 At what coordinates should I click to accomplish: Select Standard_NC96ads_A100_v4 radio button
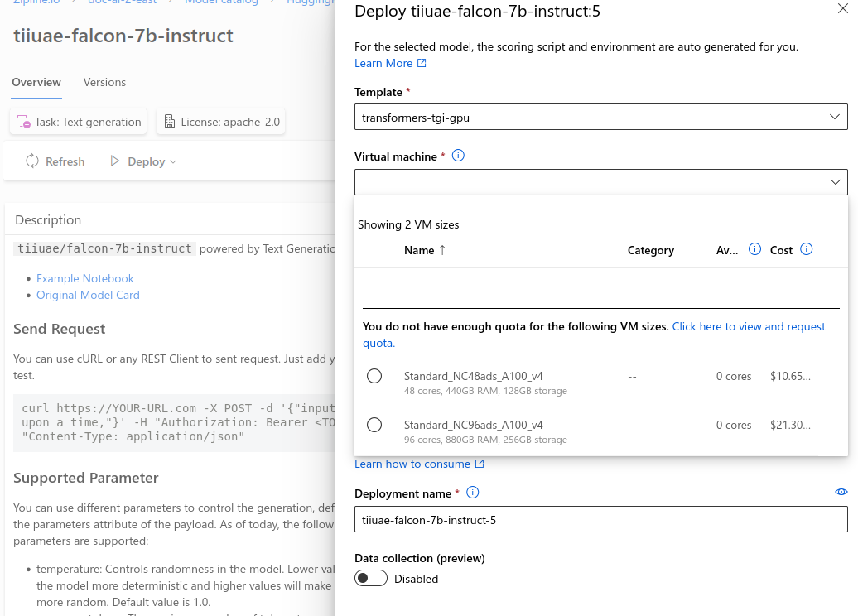374,425
